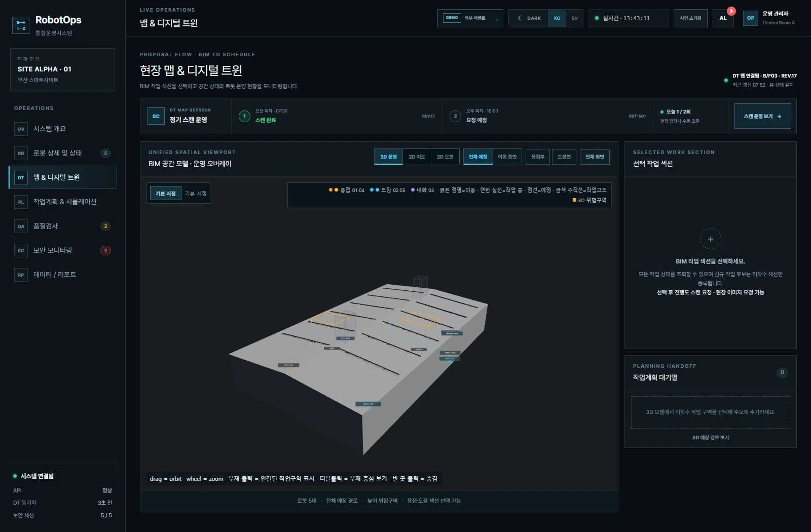Click the RB icon for 로봇 상세 및 상태
This screenshot has height=532, width=811.
tap(21, 153)
